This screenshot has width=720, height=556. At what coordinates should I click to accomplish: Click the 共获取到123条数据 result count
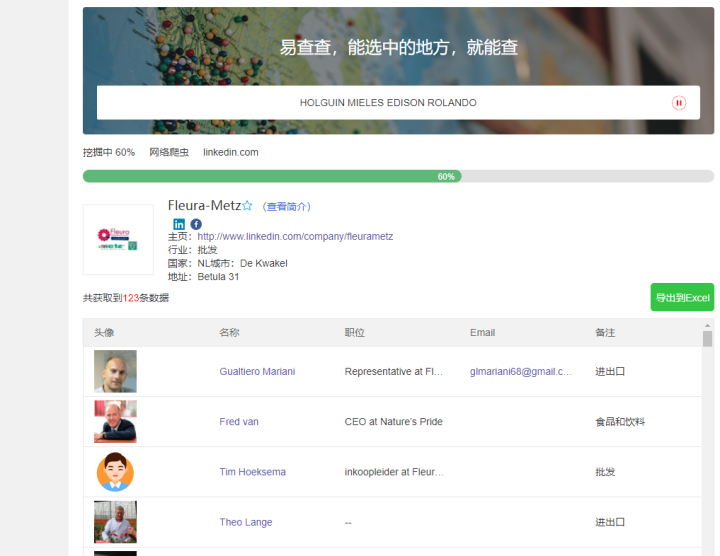[126, 298]
